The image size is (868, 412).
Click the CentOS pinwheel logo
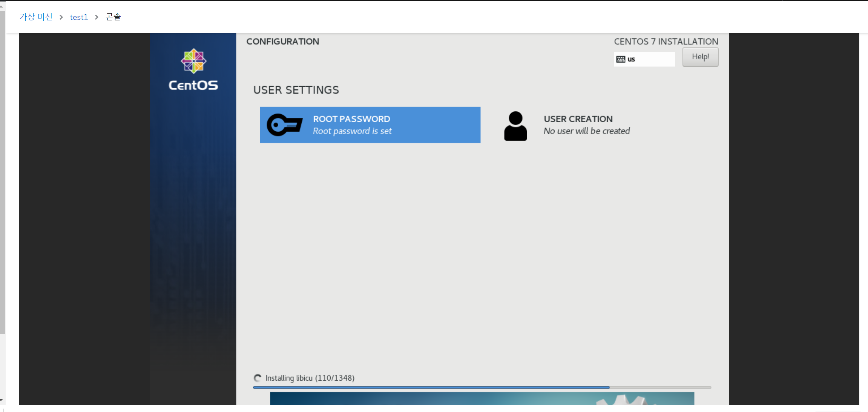(x=193, y=61)
